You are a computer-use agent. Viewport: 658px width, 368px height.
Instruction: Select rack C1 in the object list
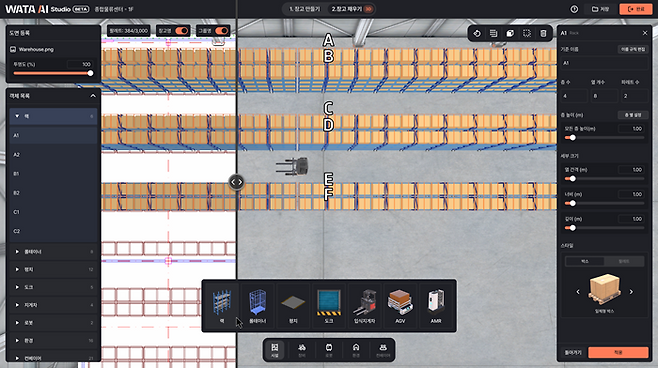tap(53, 212)
